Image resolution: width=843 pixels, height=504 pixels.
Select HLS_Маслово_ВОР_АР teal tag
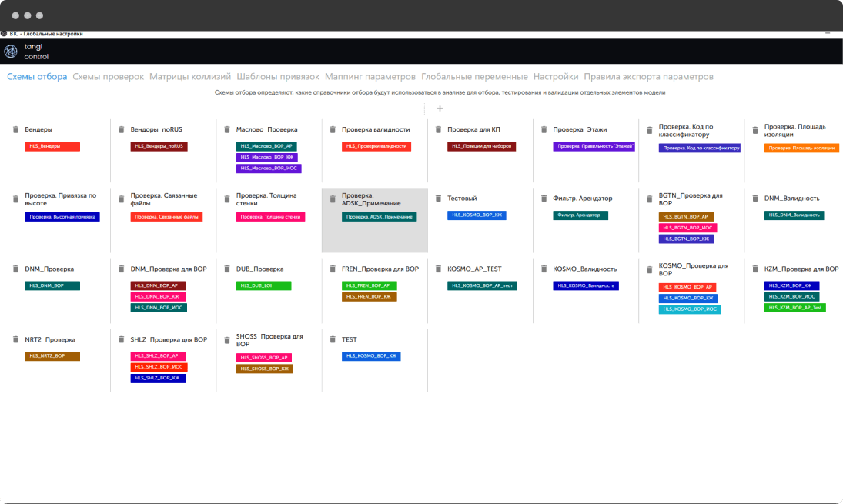(x=266, y=146)
